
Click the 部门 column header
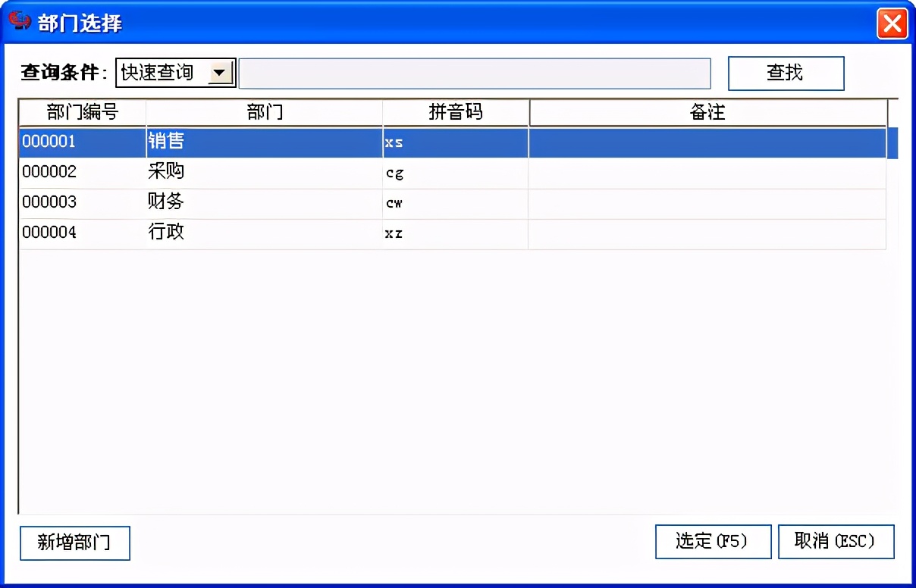[x=264, y=112]
